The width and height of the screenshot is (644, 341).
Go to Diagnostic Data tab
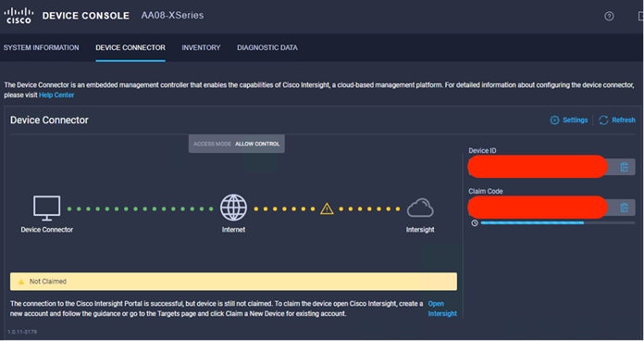click(267, 47)
